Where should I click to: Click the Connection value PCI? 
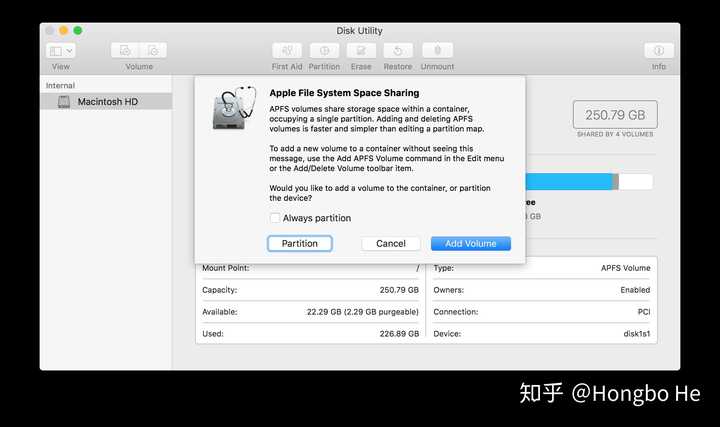pos(644,312)
